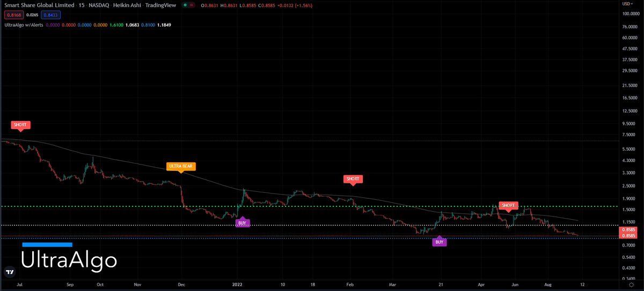Click the 1.6100 green indicator value
This screenshot has width=644, height=291.
(116, 25)
